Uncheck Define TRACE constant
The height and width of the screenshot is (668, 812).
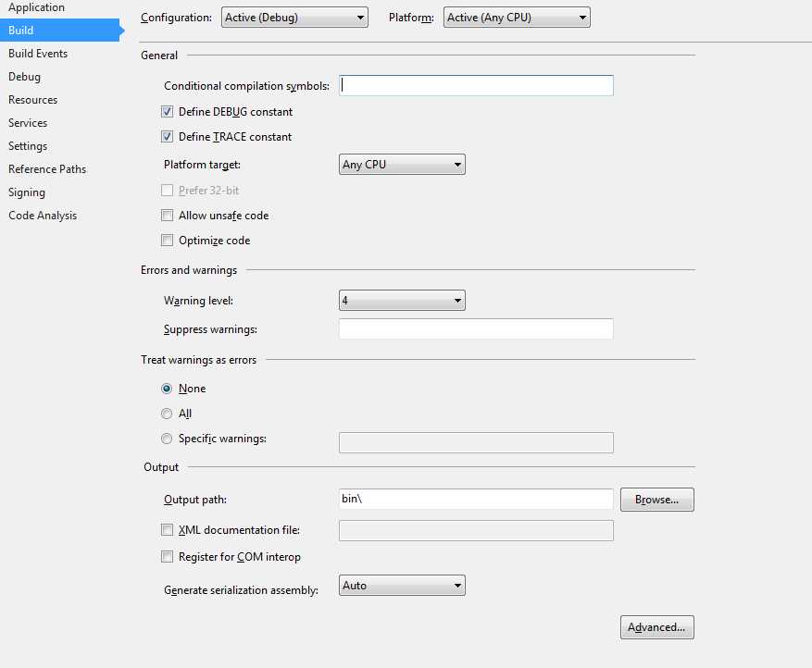[167, 137]
